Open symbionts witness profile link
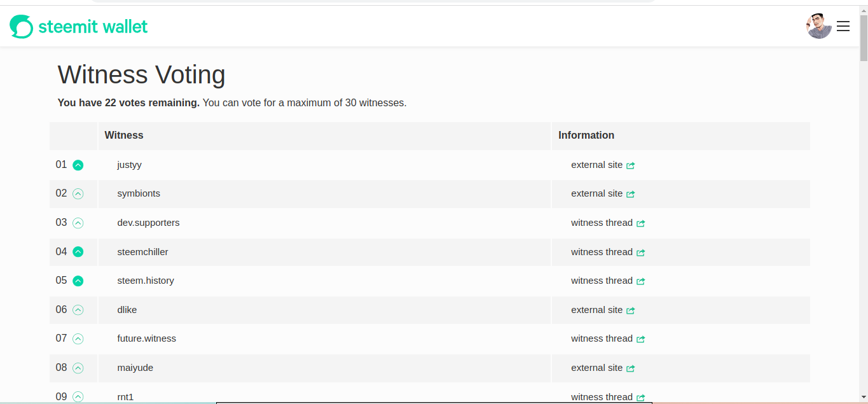Viewport: 868px width, 404px height. click(x=139, y=193)
